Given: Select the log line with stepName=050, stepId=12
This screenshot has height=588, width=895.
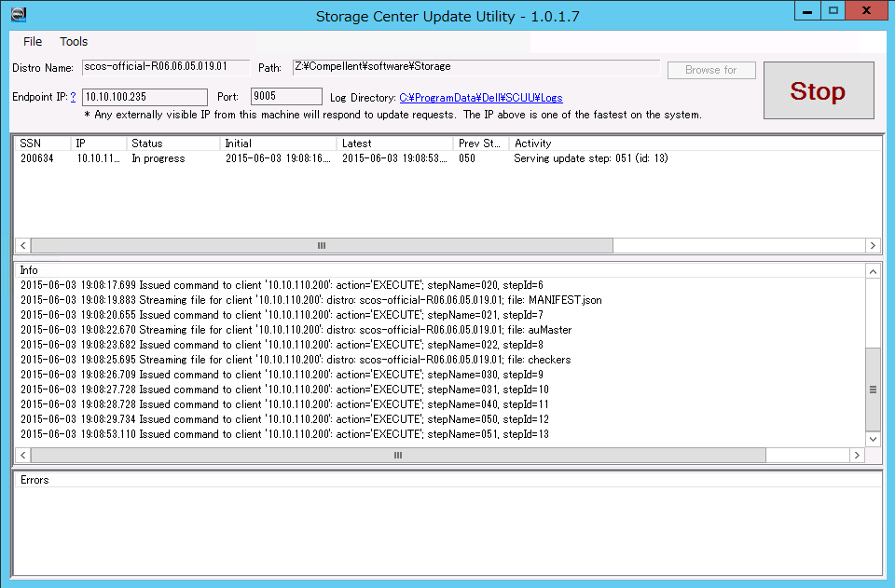Looking at the screenshot, I should click(x=285, y=419).
